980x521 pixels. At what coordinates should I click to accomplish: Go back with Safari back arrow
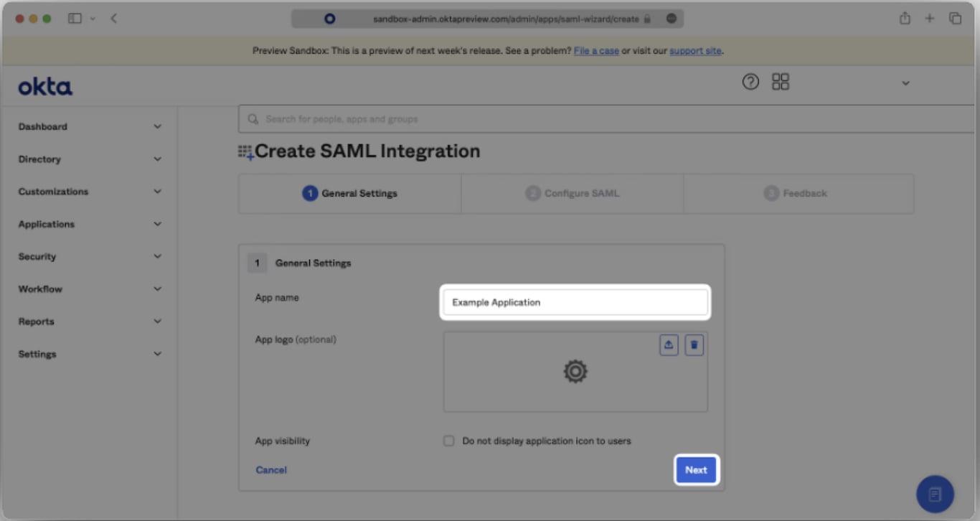[113, 19]
